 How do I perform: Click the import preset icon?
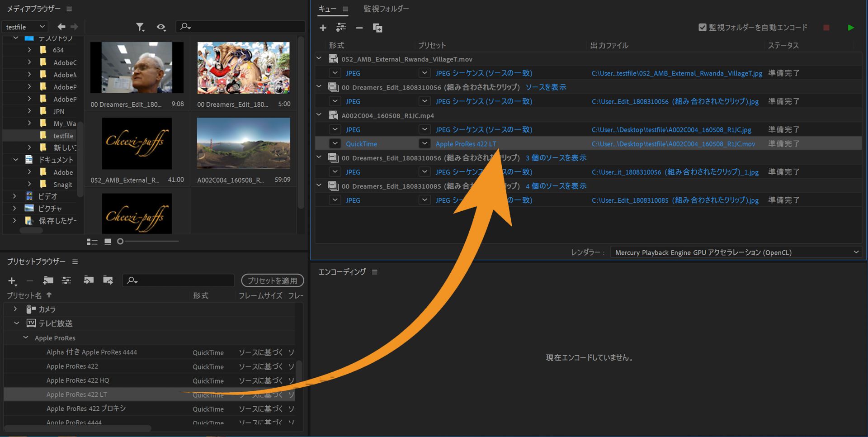click(89, 280)
